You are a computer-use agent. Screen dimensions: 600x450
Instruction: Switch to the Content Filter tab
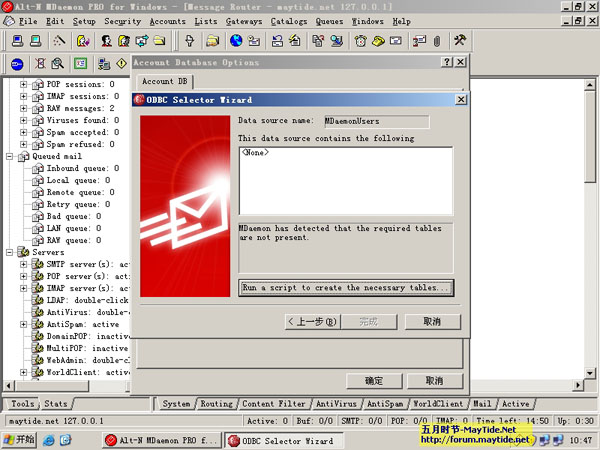(x=273, y=404)
